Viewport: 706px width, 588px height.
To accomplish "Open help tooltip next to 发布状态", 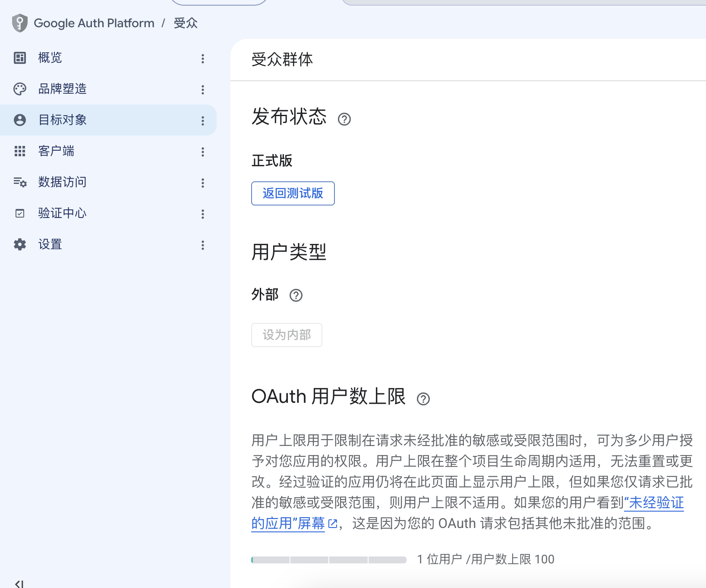I will 344,119.
